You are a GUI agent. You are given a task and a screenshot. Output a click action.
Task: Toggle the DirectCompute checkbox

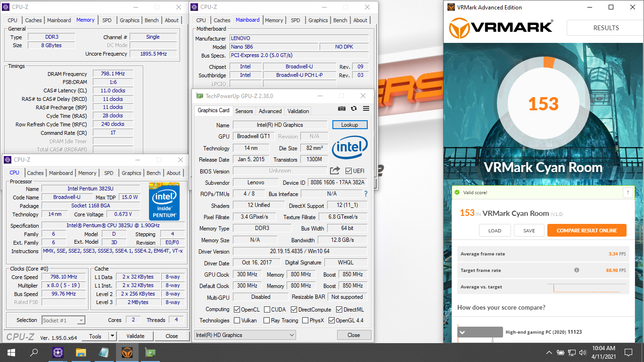(294, 310)
